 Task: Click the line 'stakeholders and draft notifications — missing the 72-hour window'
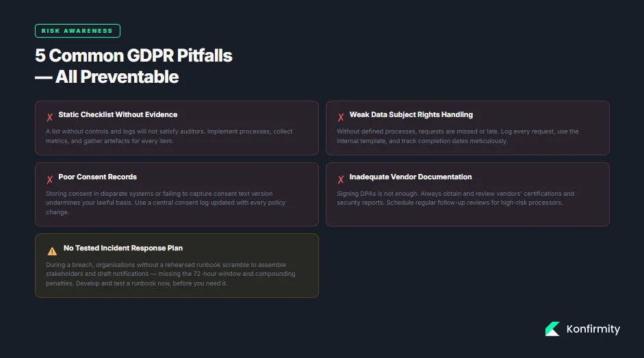coord(170,274)
